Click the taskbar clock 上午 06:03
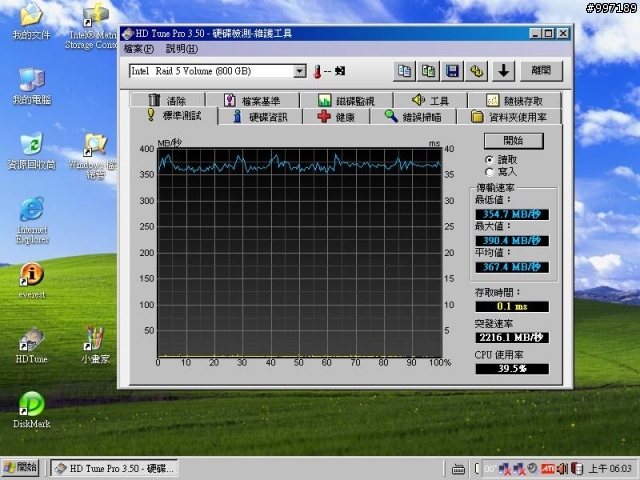Viewport: 640px width, 480px height. tap(610, 469)
